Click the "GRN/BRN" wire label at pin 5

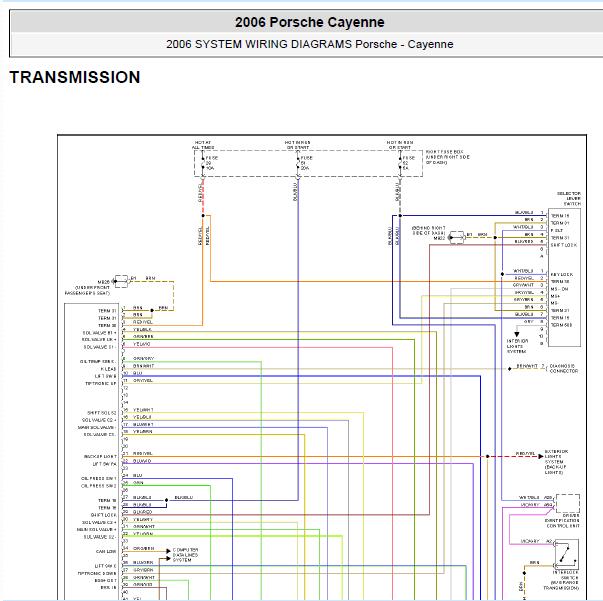click(x=143, y=336)
